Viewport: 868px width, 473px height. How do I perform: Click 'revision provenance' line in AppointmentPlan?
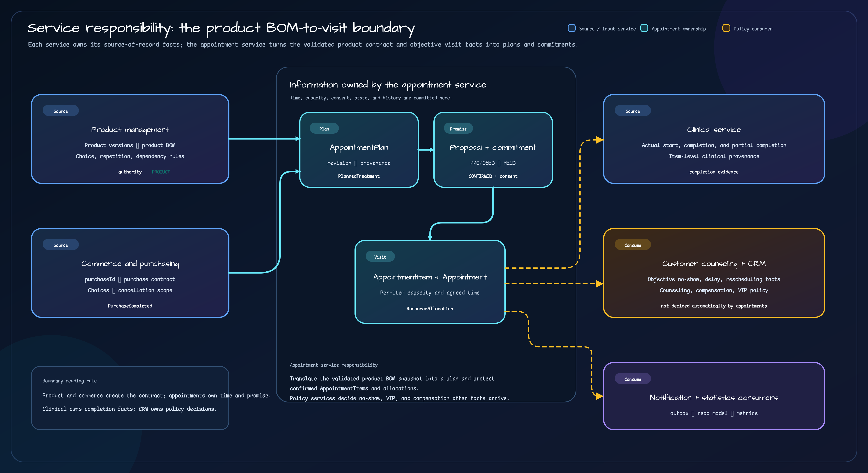[359, 163]
